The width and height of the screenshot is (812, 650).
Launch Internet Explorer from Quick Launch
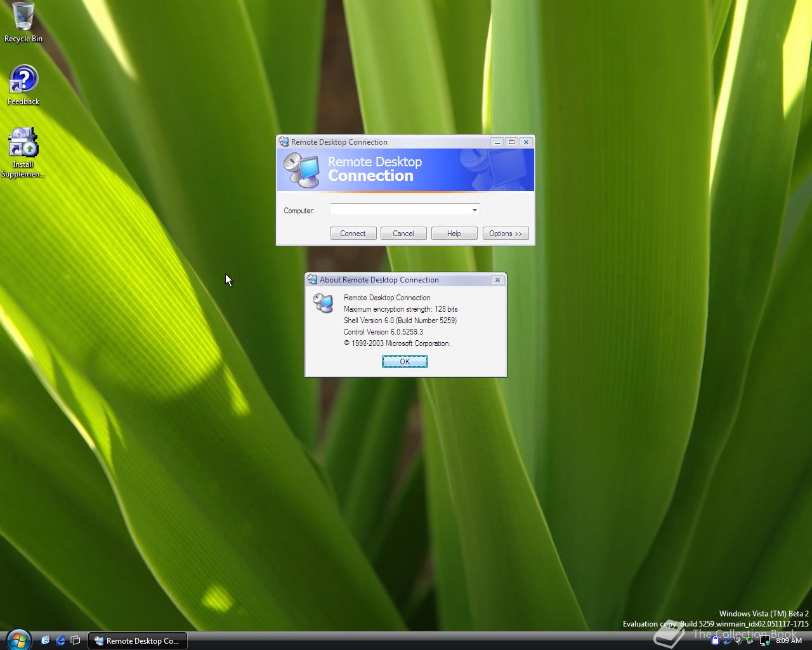point(60,640)
